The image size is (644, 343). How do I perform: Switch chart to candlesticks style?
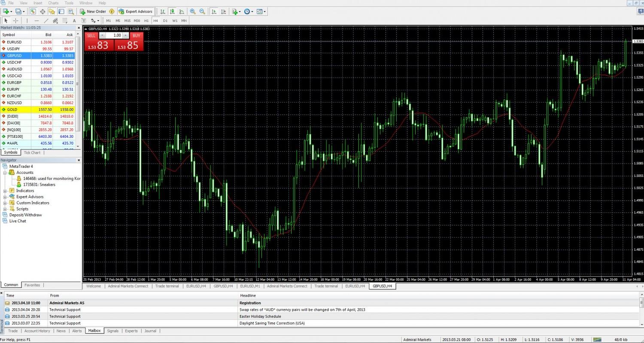[172, 12]
